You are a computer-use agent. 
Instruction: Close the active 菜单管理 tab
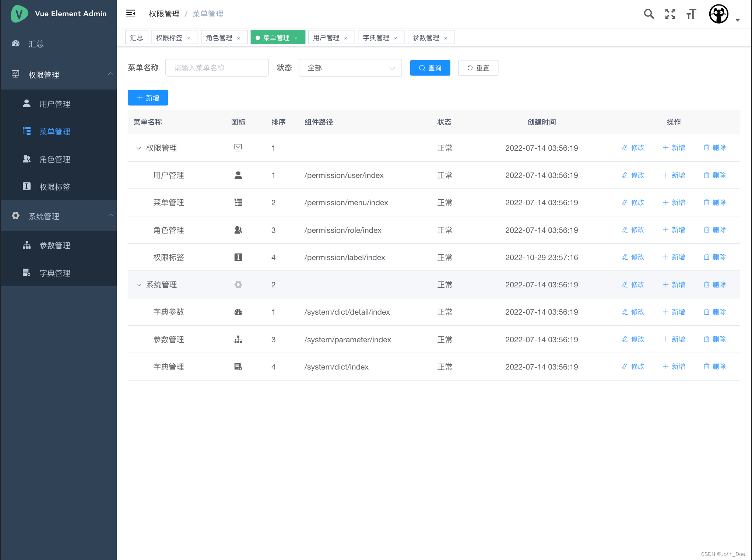click(x=296, y=38)
